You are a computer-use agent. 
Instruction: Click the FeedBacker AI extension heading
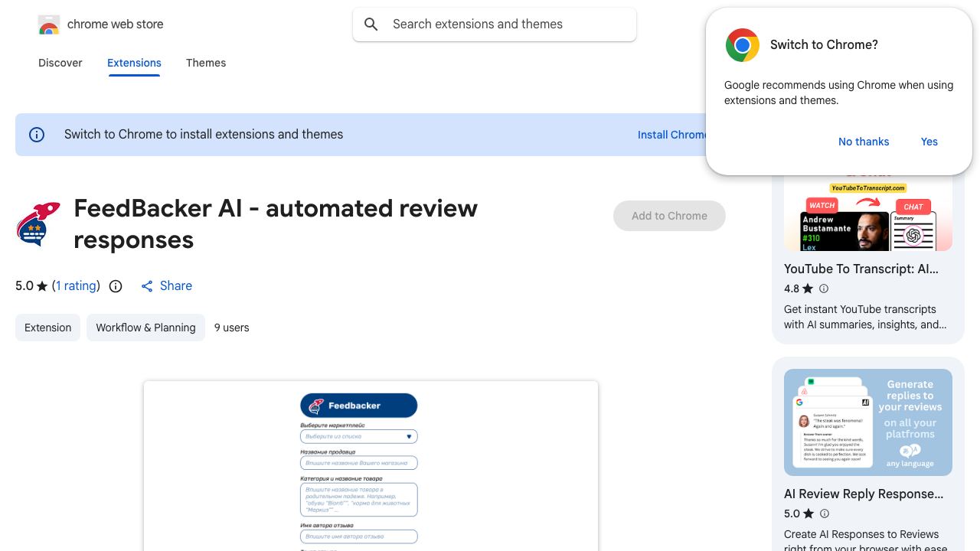[x=276, y=224]
